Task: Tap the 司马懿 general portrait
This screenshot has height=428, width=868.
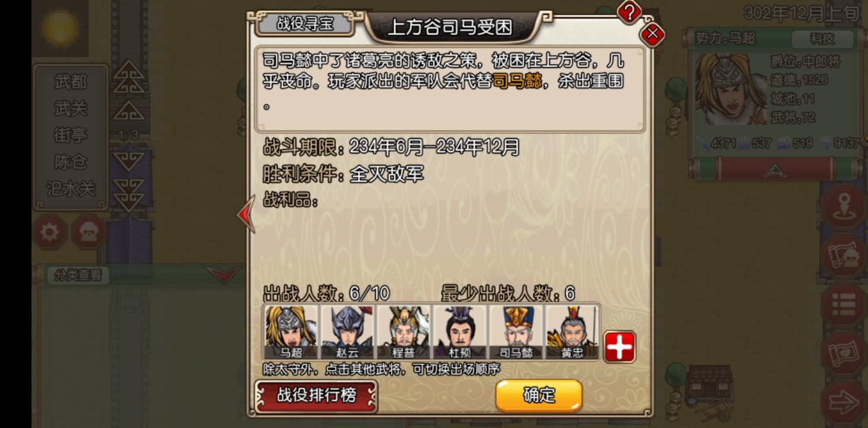Action: point(515,332)
